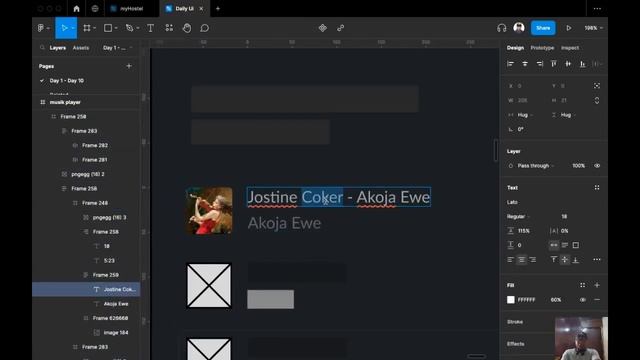Add a new tab with plus

coord(218,9)
